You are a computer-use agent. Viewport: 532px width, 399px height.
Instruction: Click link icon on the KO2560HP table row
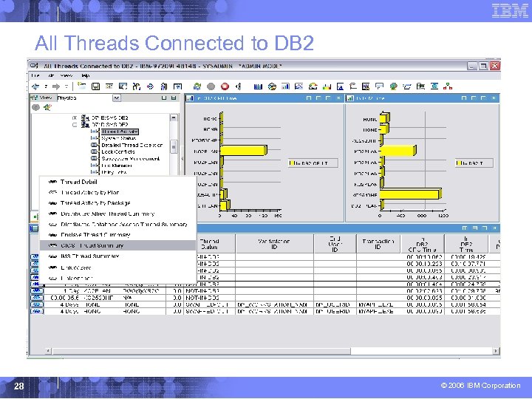click(x=37, y=298)
